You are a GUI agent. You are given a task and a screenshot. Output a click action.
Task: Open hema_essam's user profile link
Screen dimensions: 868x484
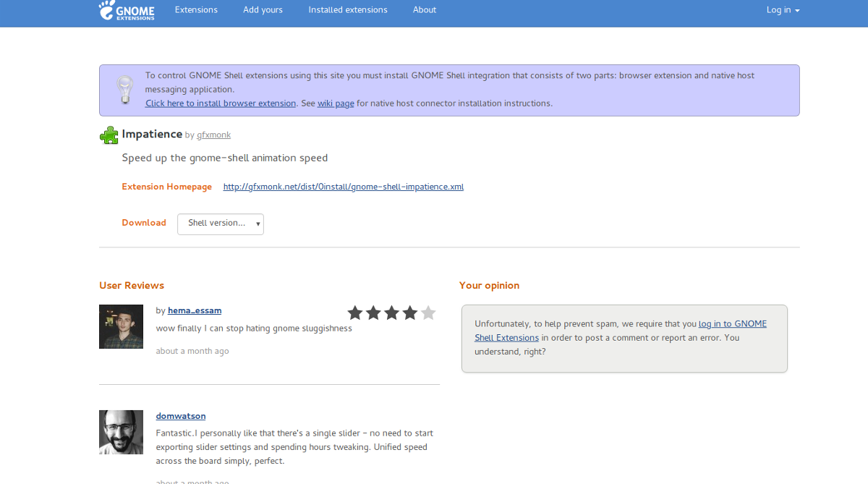[x=195, y=311]
